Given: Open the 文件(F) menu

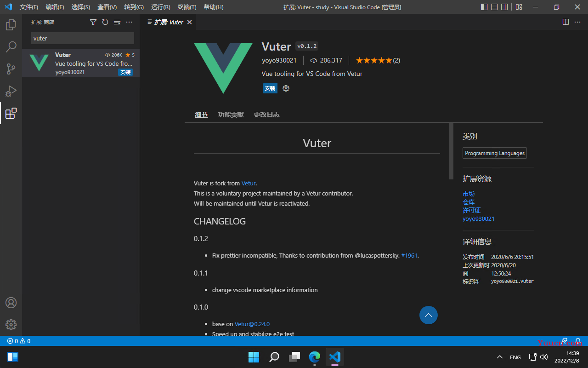Looking at the screenshot, I should pos(29,7).
